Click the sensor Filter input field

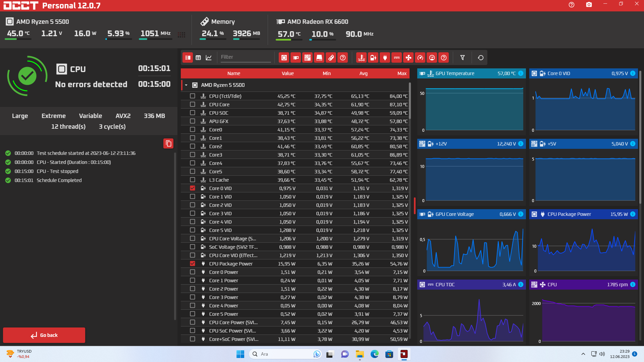tap(245, 57)
